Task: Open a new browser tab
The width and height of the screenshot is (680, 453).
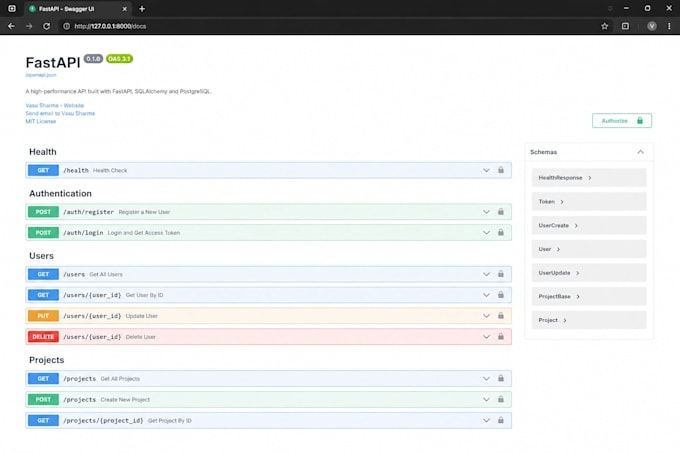Action: 142,9
